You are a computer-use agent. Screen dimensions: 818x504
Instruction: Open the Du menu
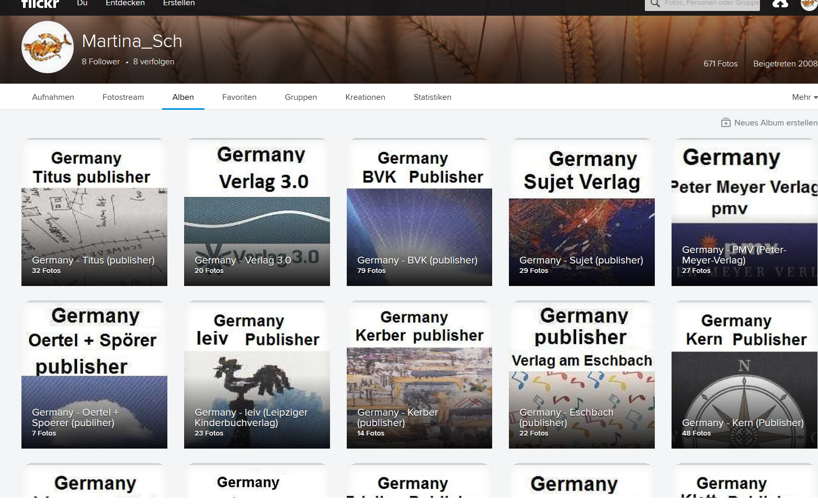point(82,3)
